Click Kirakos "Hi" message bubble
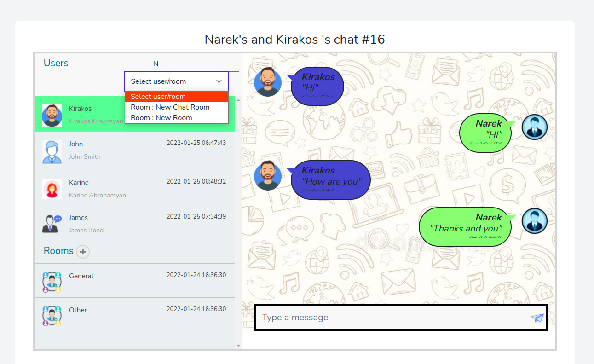 pos(317,86)
